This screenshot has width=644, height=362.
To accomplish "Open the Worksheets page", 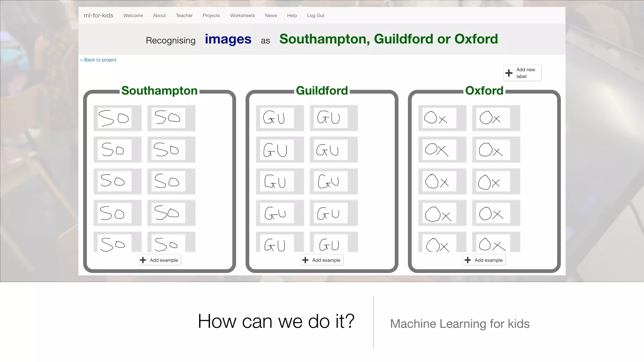I will [x=242, y=15].
